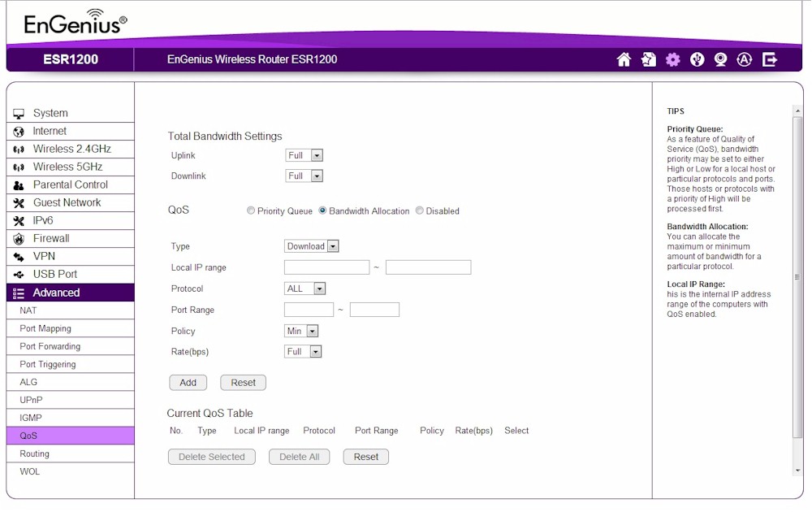
Task: Click Local IP range end field
Action: pyautogui.click(x=428, y=267)
